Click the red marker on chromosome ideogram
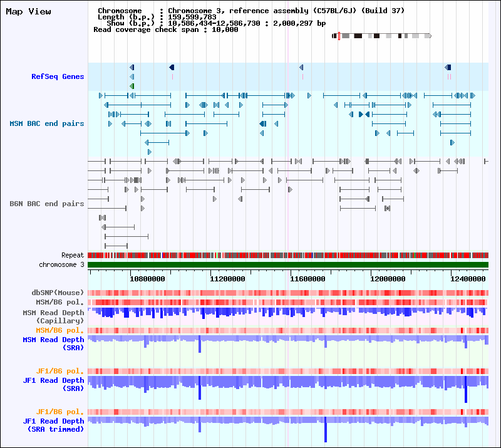This screenshot has height=448, width=501. pos(339,36)
